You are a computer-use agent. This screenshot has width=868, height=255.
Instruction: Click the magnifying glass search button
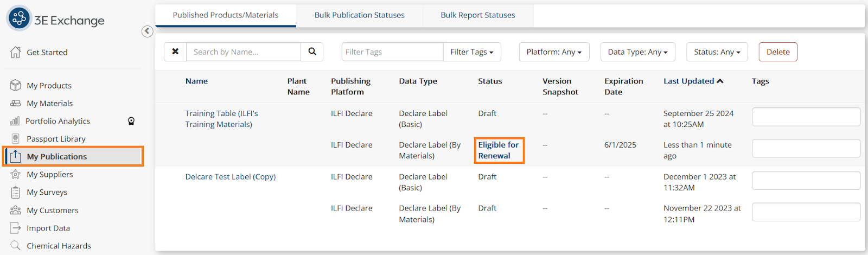[x=312, y=52]
